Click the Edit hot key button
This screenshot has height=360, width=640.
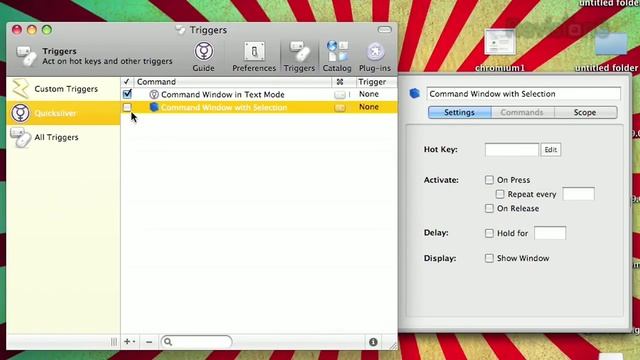[551, 150]
